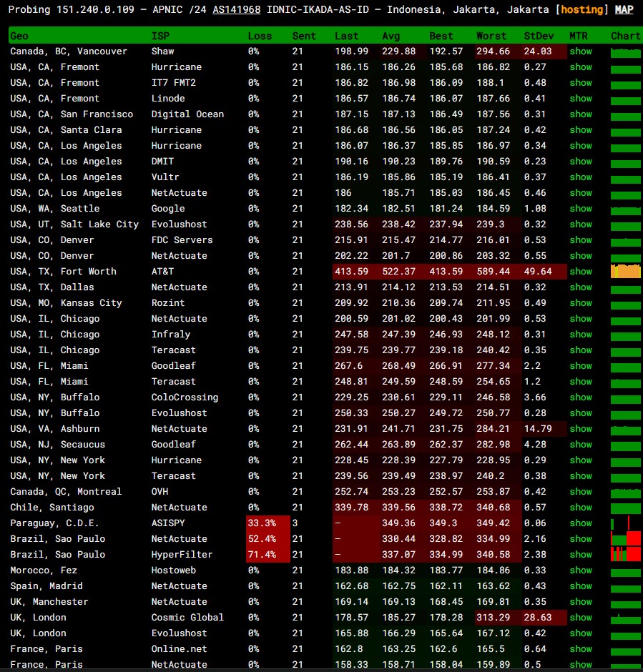Image resolution: width=643 pixels, height=672 pixels.
Task: Click the Sent column header
Action: [304, 36]
